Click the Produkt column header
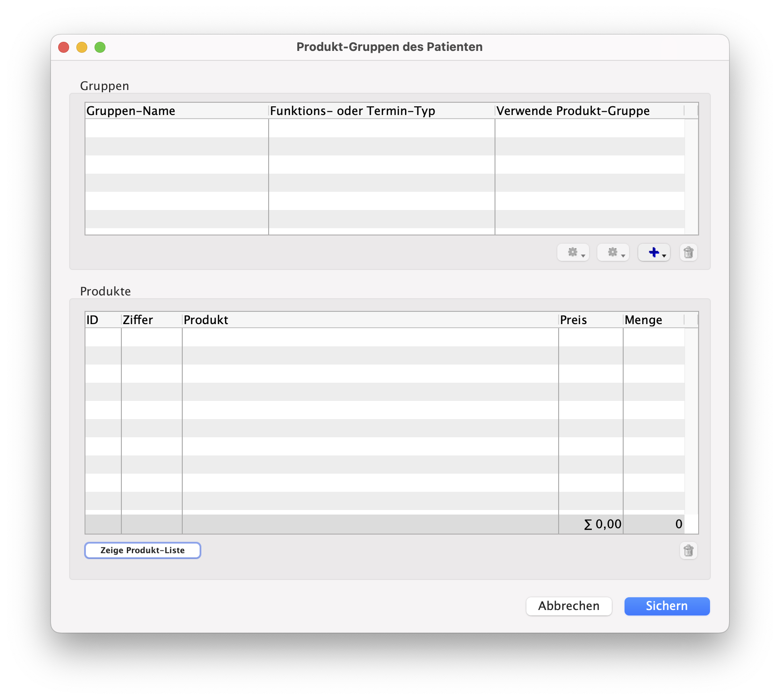Screen dimensions: 780x700 click(370, 320)
